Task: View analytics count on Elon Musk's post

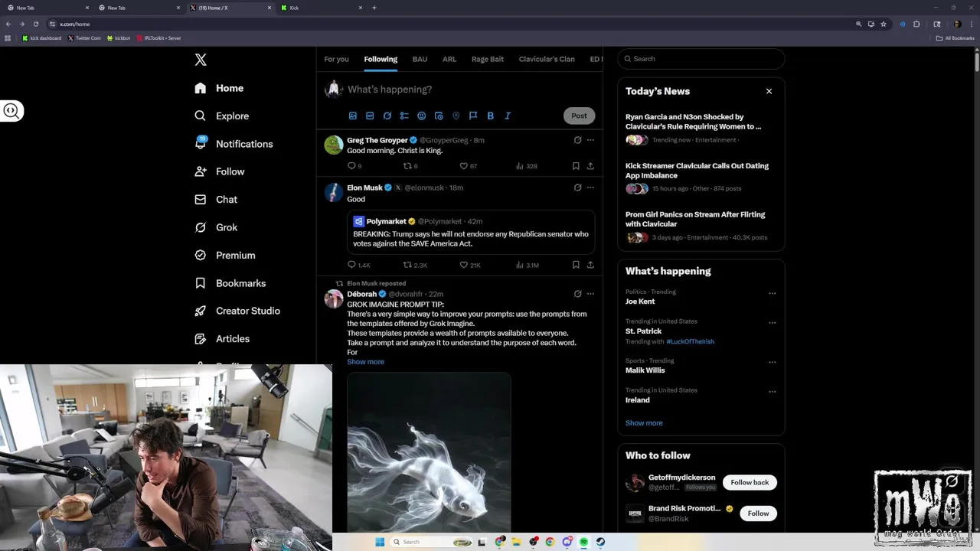Action: click(528, 265)
